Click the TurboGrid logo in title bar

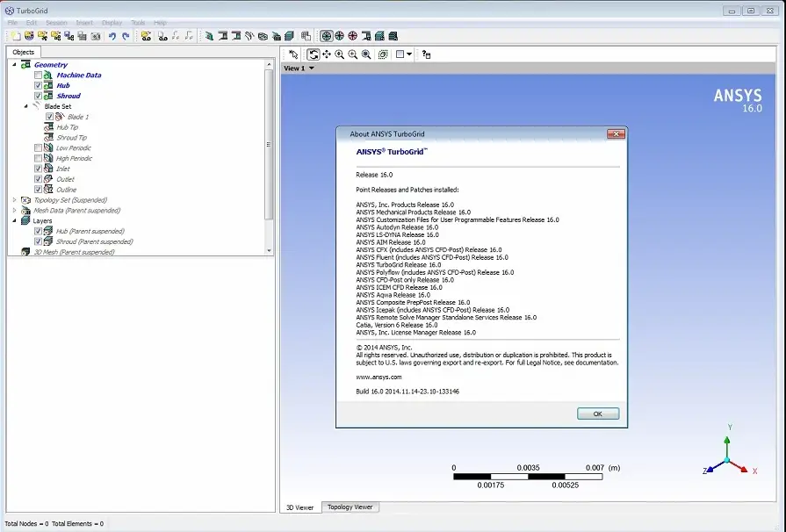9,11
